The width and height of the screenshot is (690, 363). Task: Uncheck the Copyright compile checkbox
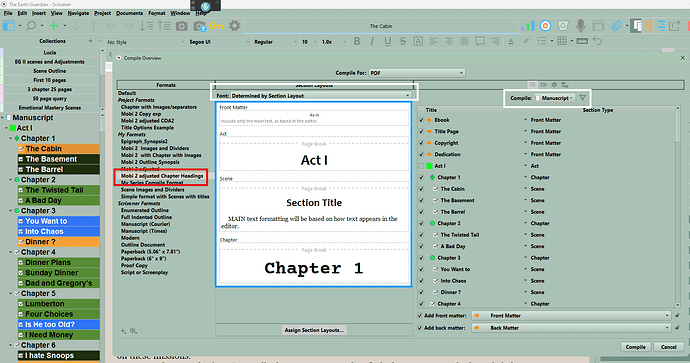pos(421,143)
